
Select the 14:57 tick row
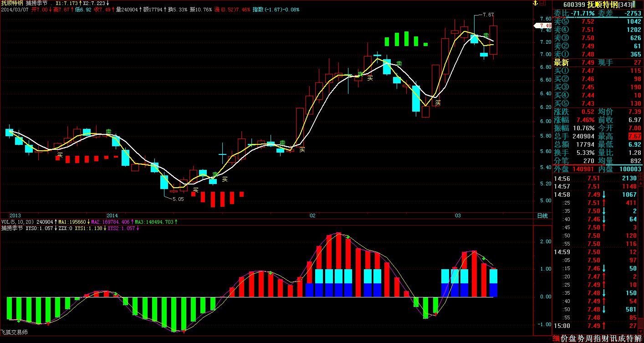[595, 186]
